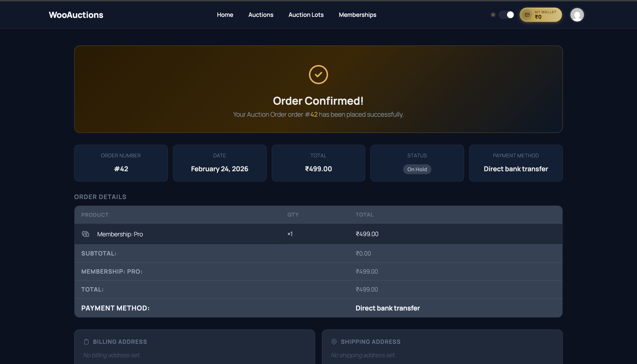Click the order number #42 link
Viewport: 637px width, 364px height.
click(x=311, y=114)
